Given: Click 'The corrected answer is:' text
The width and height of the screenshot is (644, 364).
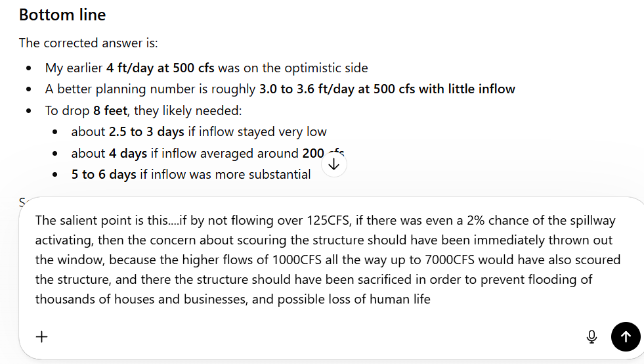Looking at the screenshot, I should [88, 43].
